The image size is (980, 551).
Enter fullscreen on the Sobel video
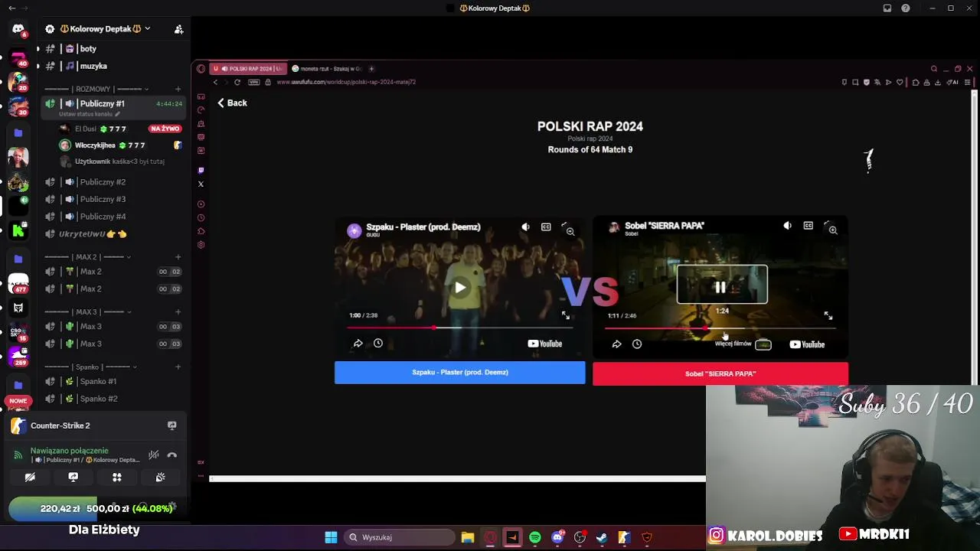point(828,315)
